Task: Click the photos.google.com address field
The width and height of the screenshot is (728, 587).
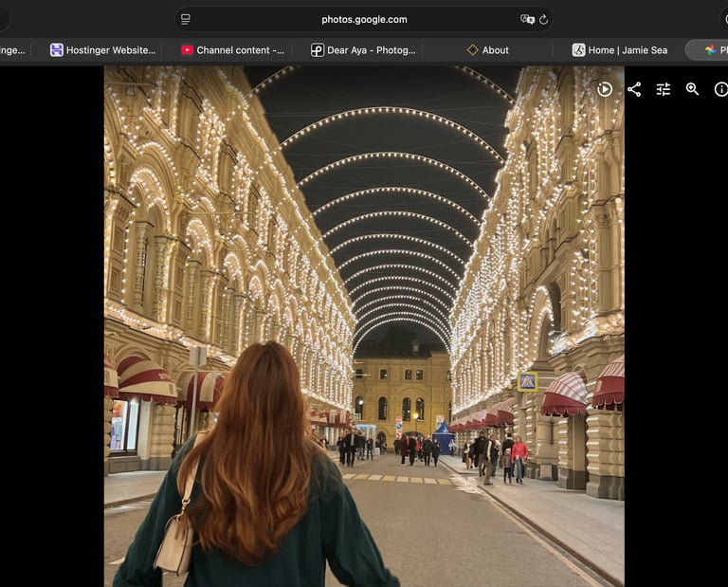Action: pos(364,20)
